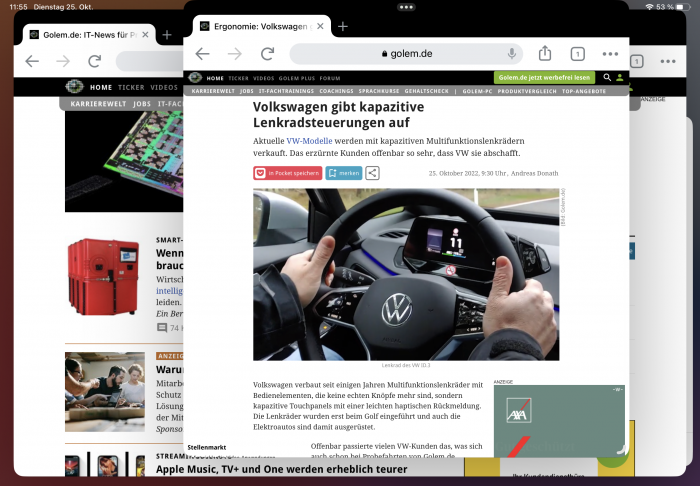Open KARRIEREWELT in front window subnav
This screenshot has height=486, width=700.
pos(213,91)
